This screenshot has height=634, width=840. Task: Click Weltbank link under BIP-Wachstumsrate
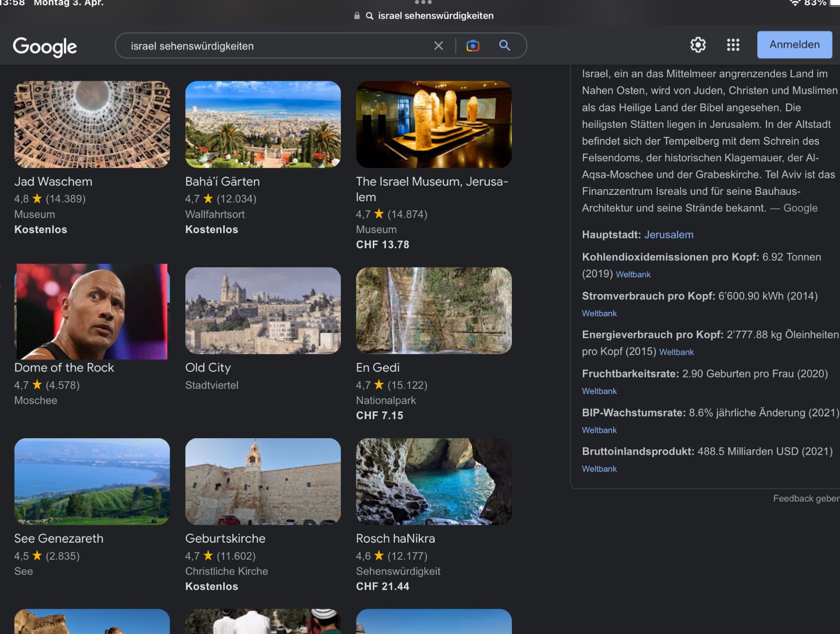click(599, 430)
